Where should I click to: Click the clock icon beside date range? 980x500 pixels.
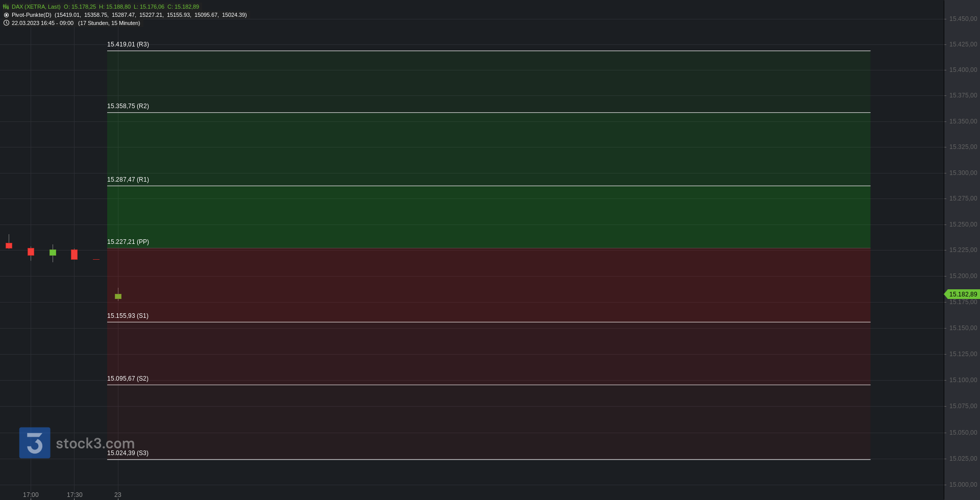(6, 23)
